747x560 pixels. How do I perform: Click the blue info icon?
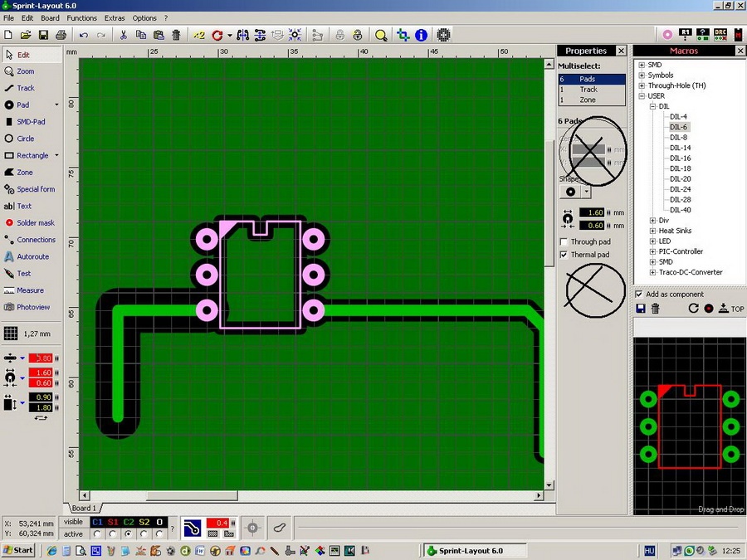coord(421,35)
